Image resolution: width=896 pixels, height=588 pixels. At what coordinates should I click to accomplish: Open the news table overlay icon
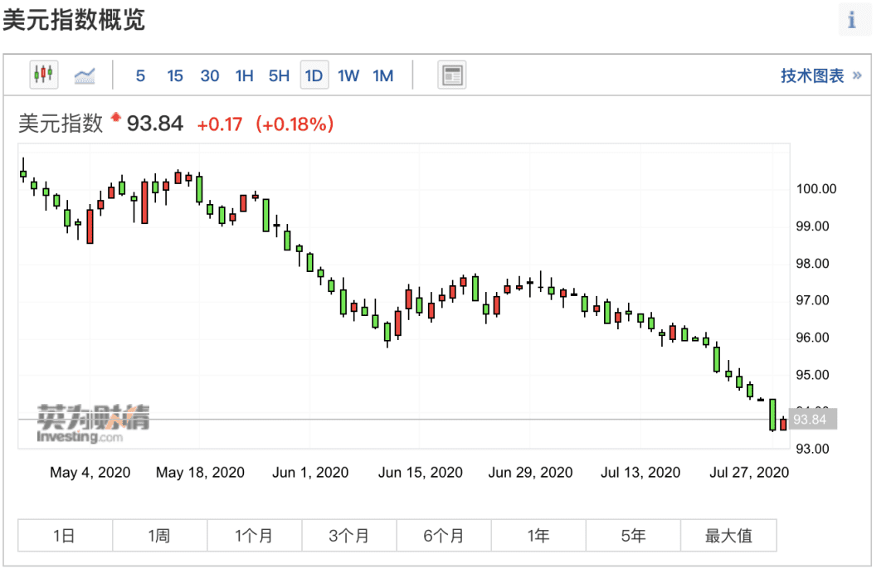pos(452,75)
